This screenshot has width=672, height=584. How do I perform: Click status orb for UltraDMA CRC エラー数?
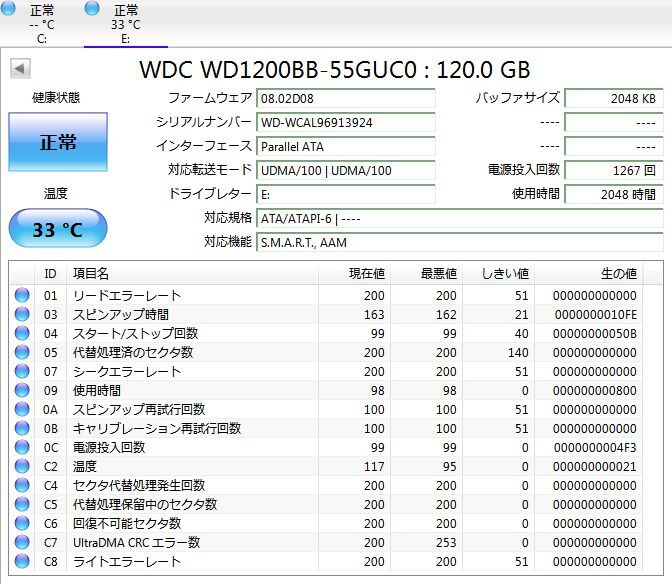(x=22, y=543)
